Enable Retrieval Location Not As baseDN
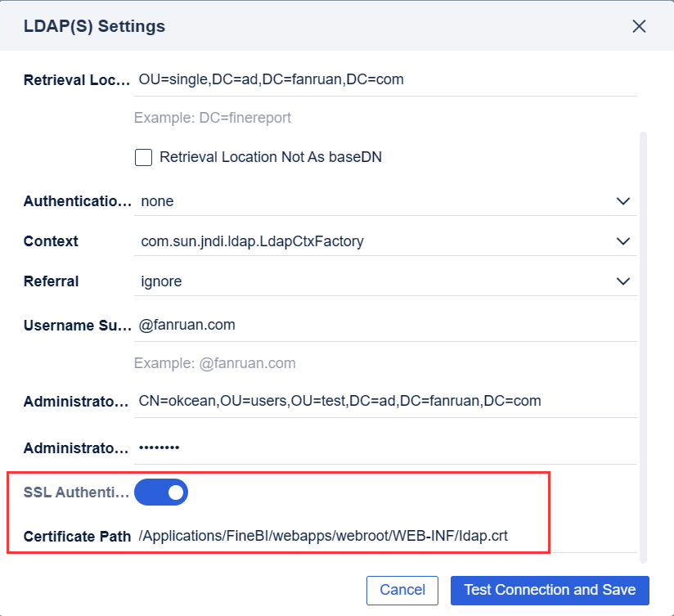 tap(143, 157)
